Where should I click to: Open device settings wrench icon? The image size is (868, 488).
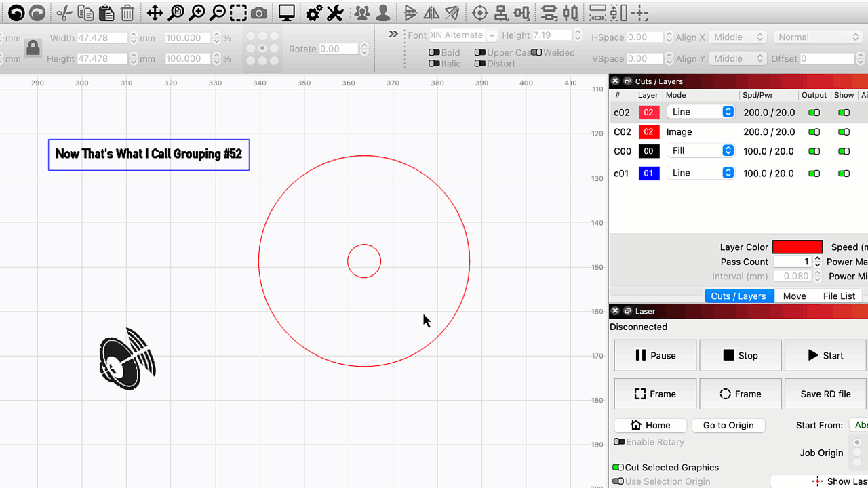pos(335,12)
